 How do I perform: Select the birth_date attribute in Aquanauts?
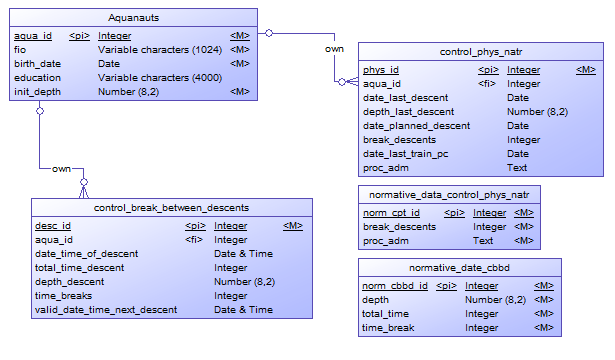37,64
